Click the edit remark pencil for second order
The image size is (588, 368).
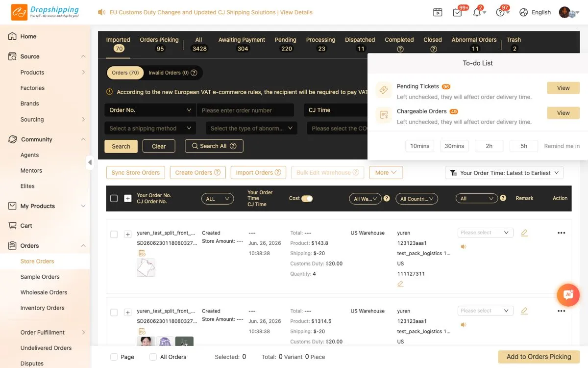[x=524, y=311]
